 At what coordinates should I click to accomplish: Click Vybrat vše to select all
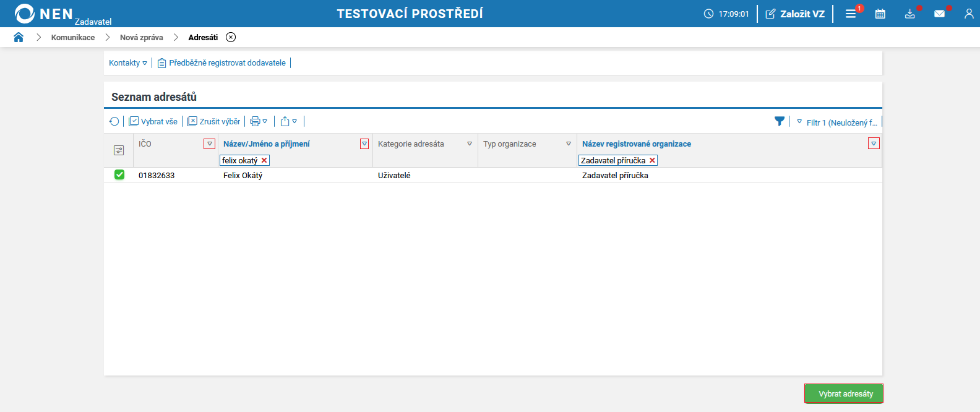pyautogui.click(x=153, y=121)
